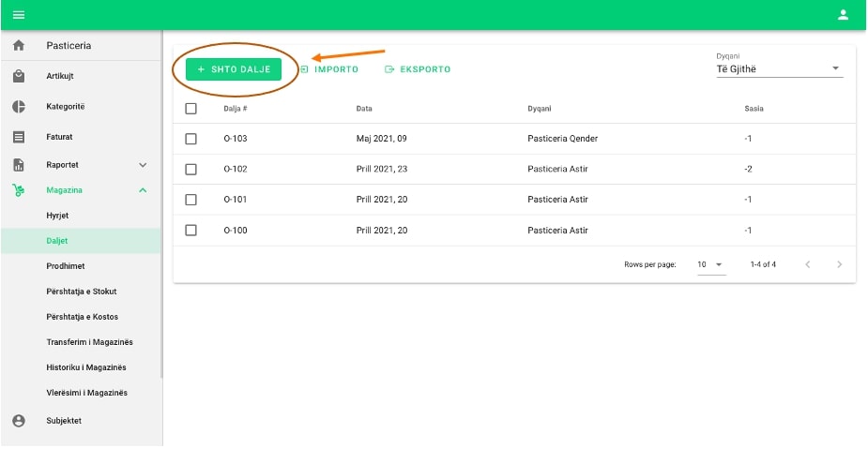The width and height of the screenshot is (868, 449).
Task: Open Hyrjet in the Magazina menu
Action: point(57,216)
